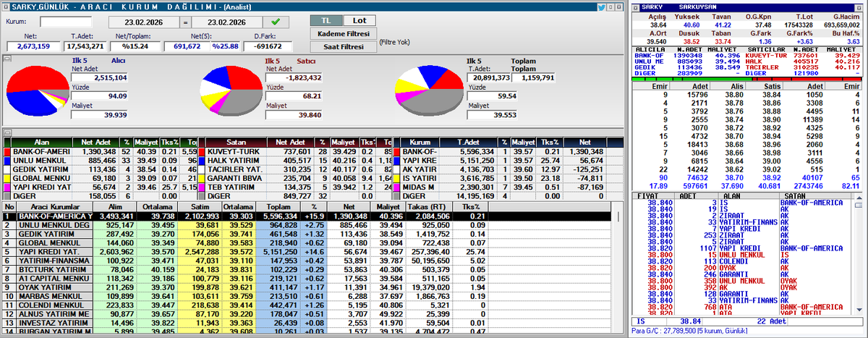Sort main table by Alım column
Viewport: 868px width, 338px height.
(114, 206)
